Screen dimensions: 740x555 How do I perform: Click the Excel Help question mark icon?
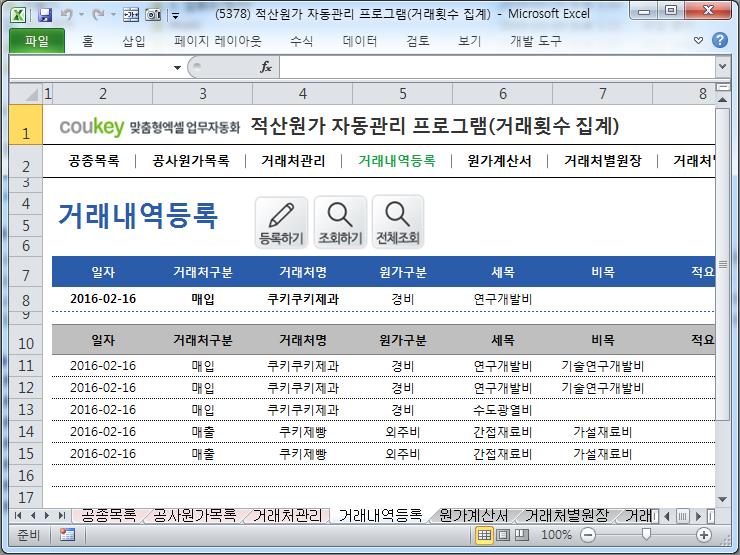(720, 41)
